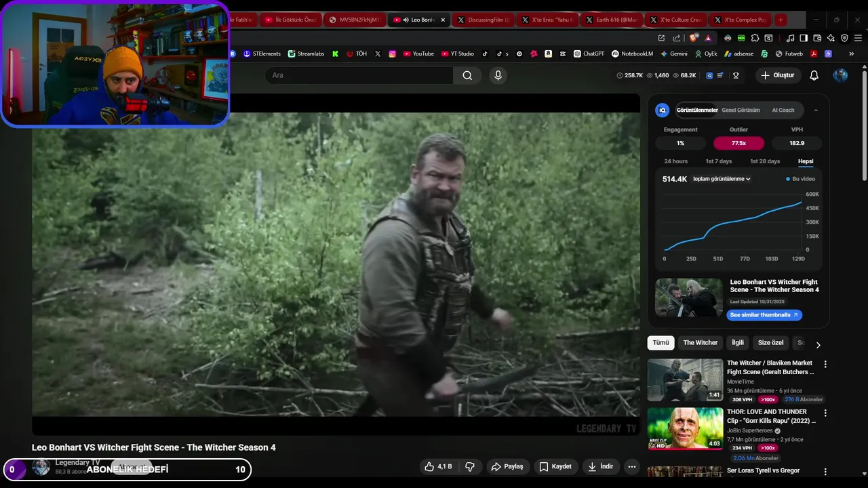Open the browser extensions puzzle icon
Viewport: 868px width, 488px height.
(755, 38)
